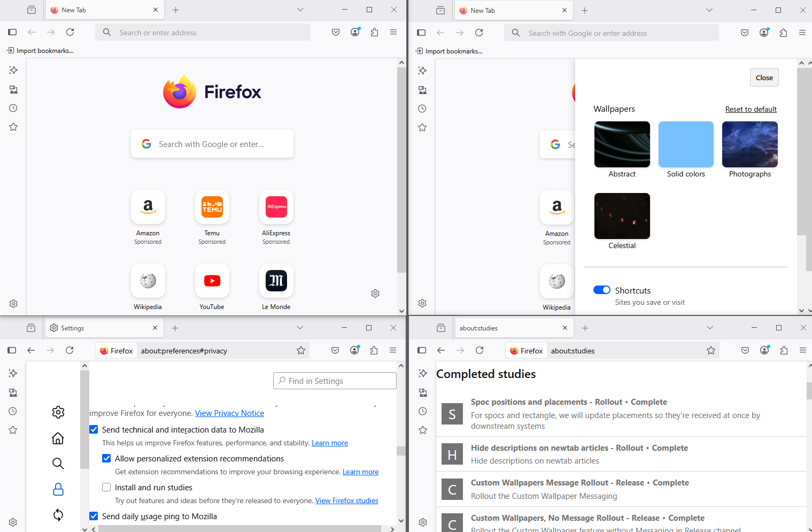The height and width of the screenshot is (532, 812).
Task: Select Privacy lock category in Settings
Action: tap(58, 489)
